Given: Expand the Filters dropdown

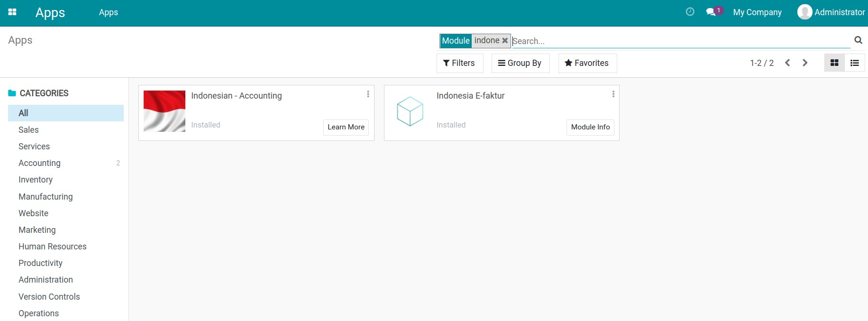Looking at the screenshot, I should [459, 63].
